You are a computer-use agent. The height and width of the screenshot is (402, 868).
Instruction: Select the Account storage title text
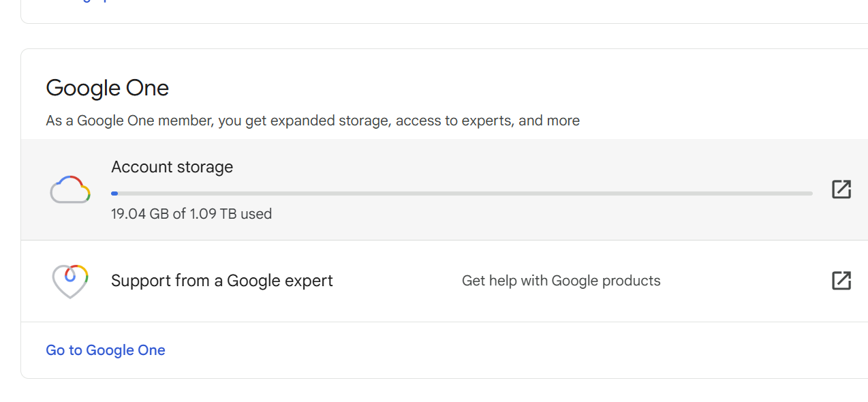point(172,167)
